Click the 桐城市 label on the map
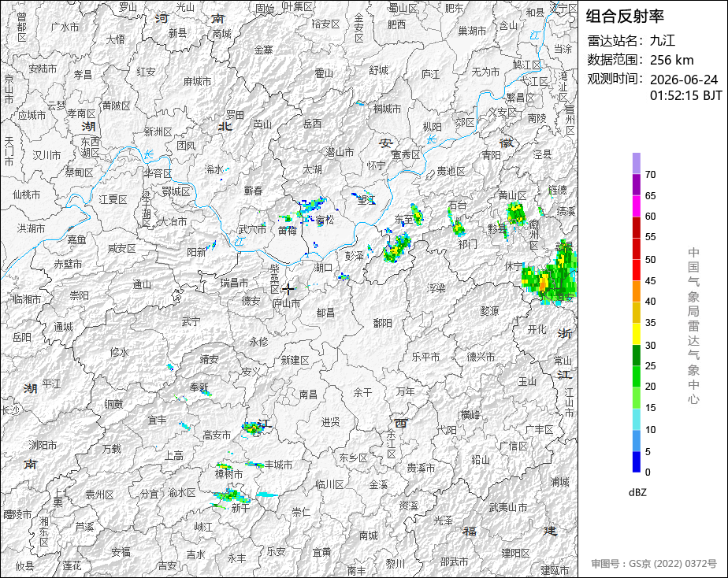Image resolution: width=728 pixels, height=578 pixels. pyautogui.click(x=387, y=109)
